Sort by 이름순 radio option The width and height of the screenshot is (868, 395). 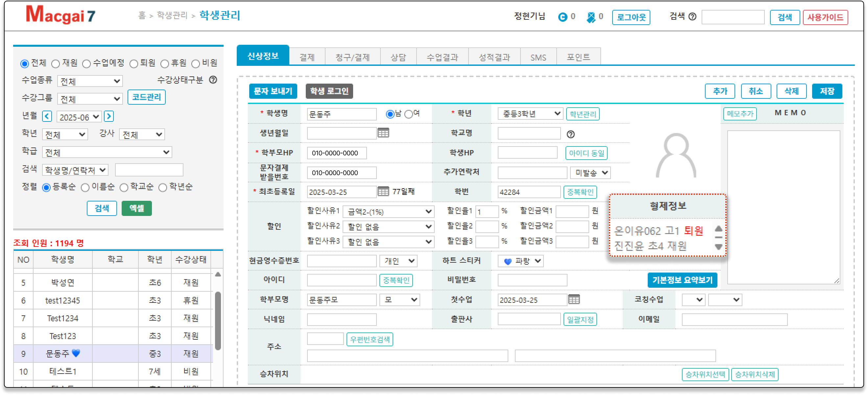pyautogui.click(x=85, y=188)
